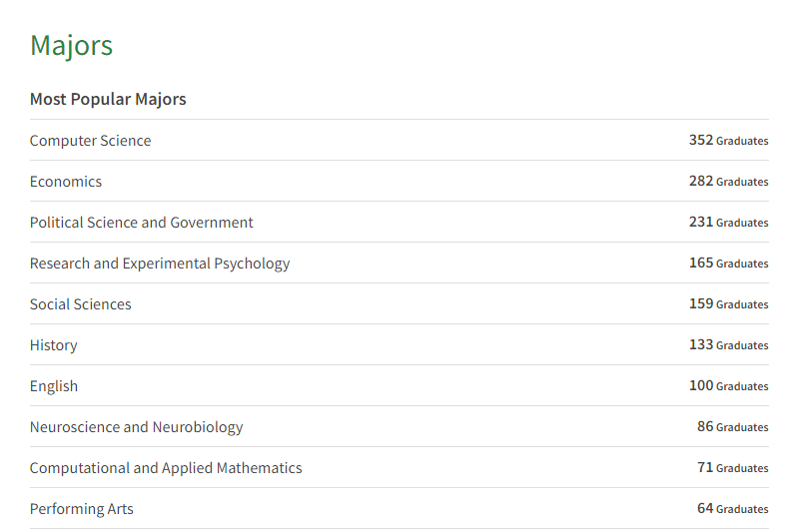
Task: Open the Computer Science major
Action: point(90,141)
